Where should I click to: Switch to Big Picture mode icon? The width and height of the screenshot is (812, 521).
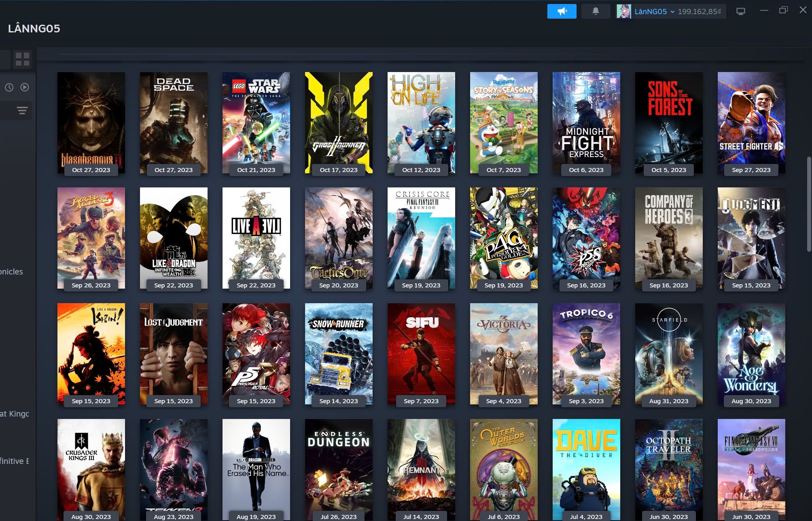740,11
